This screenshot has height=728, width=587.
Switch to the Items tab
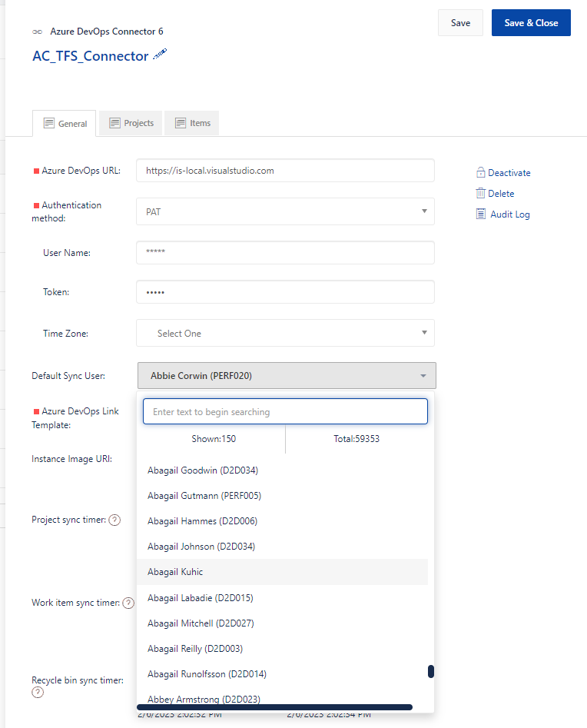[191, 123]
